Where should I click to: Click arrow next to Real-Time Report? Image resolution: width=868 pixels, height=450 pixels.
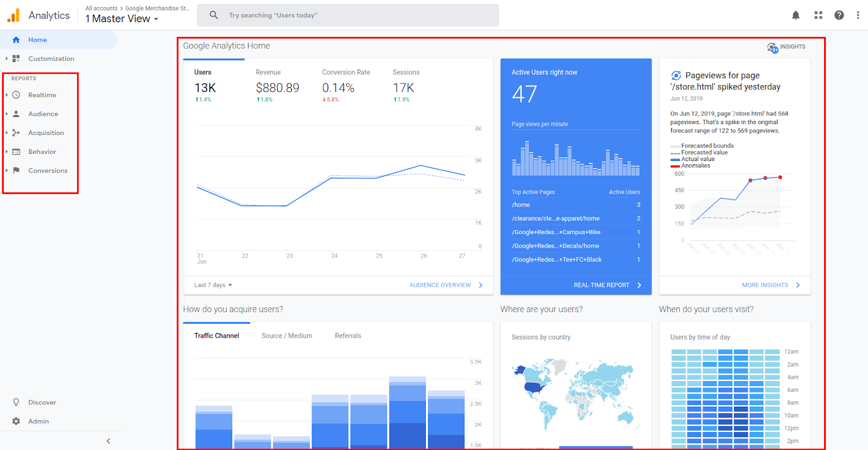(639, 285)
